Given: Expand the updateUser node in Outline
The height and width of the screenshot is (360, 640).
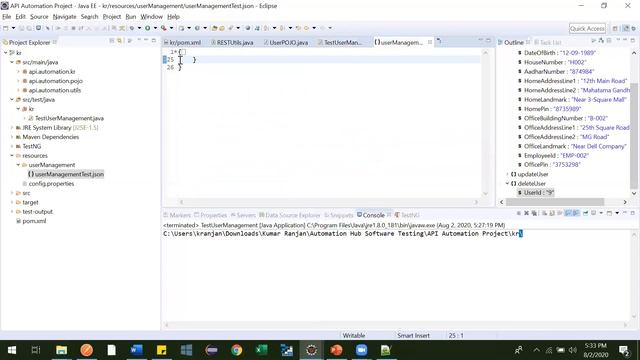Looking at the screenshot, I should 507,174.
